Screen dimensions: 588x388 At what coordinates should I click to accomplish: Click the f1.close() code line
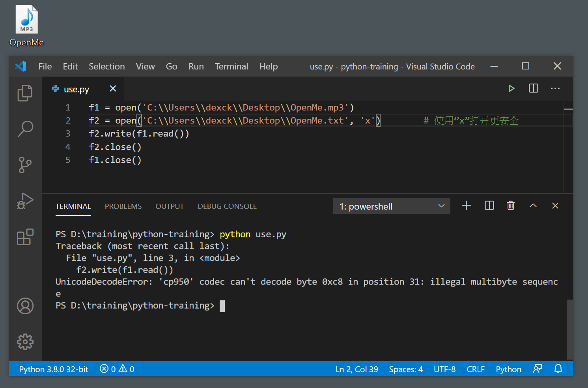coord(115,160)
